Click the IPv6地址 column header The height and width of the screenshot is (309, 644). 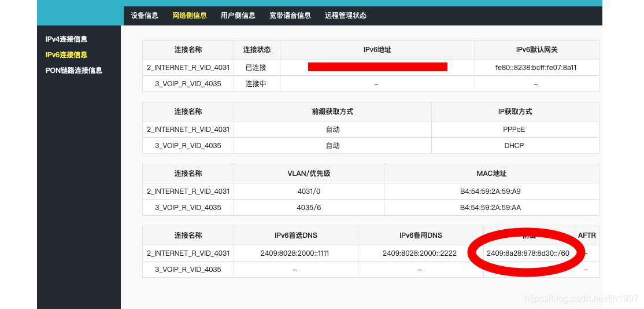(377, 50)
